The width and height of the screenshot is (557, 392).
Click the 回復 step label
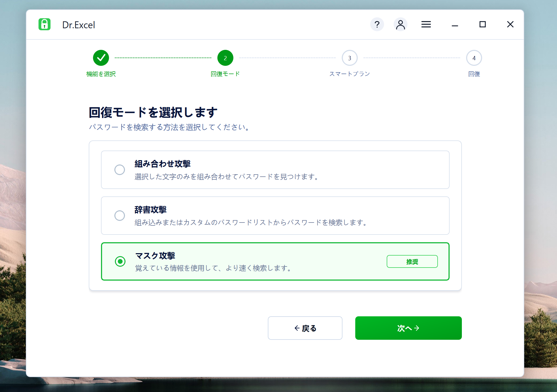(474, 74)
